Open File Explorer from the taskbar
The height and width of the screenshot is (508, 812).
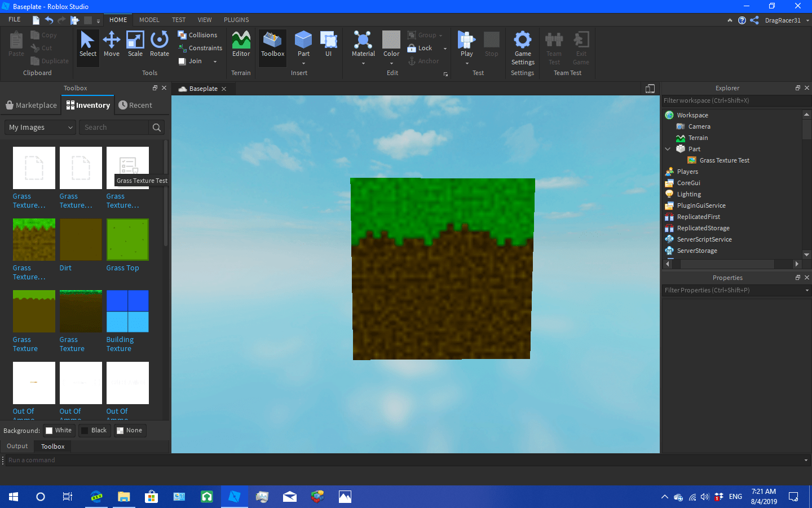[124, 497]
